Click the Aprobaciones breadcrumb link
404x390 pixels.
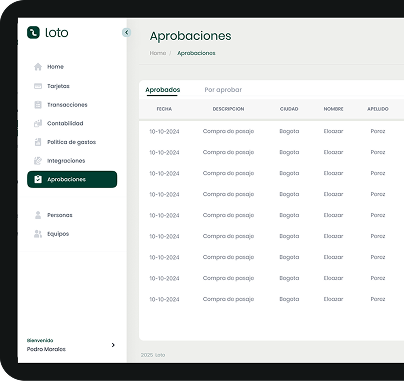coord(196,53)
